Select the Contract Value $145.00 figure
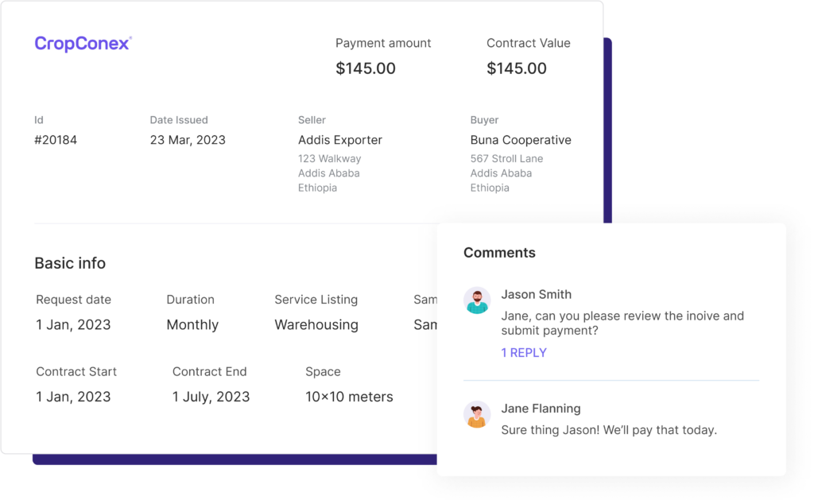The image size is (814, 504). (517, 68)
